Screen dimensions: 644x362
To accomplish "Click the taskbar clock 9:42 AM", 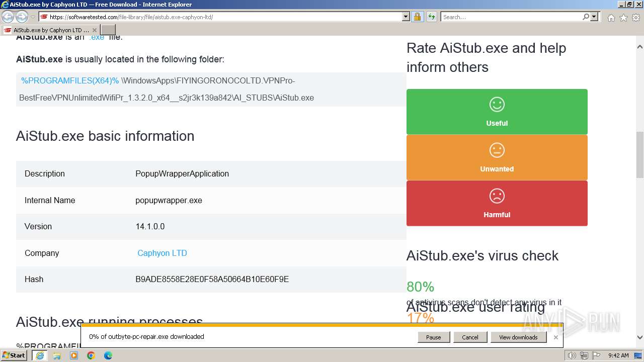I will [x=618, y=355].
